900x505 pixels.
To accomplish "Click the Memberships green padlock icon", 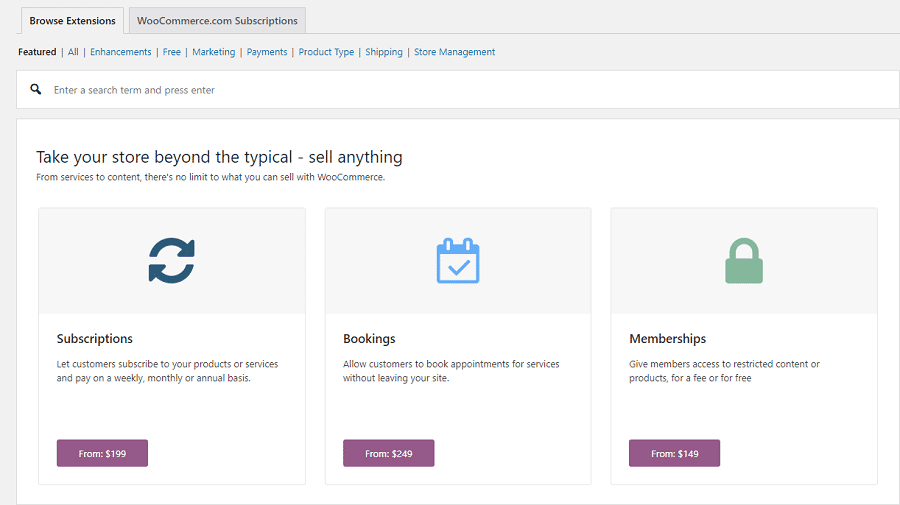I will pos(743,261).
